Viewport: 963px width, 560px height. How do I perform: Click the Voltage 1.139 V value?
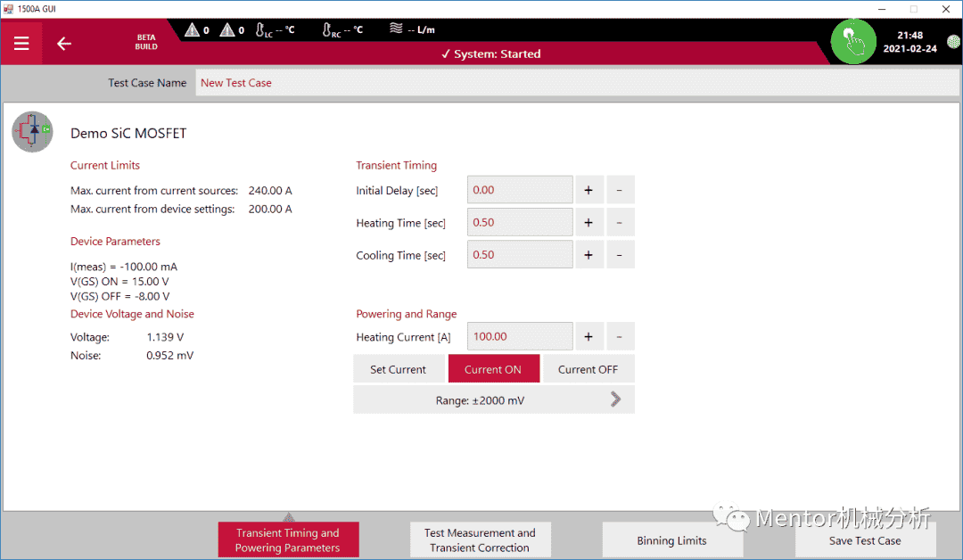165,337
